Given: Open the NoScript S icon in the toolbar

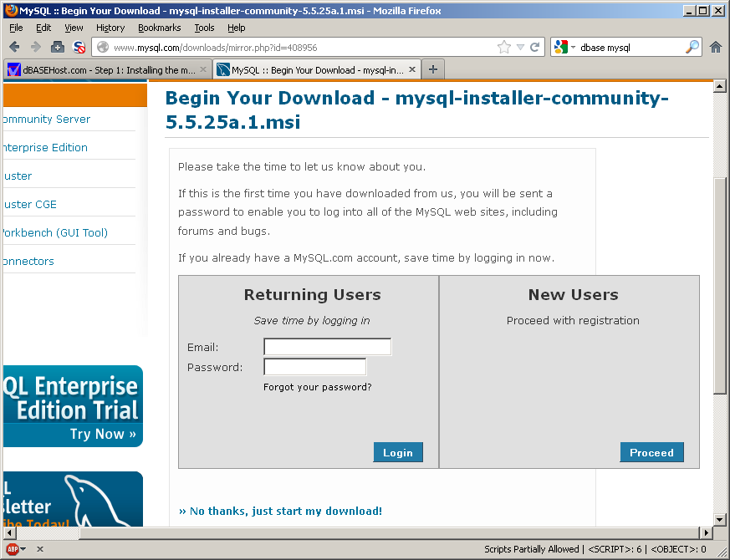Looking at the screenshot, I should [79, 47].
